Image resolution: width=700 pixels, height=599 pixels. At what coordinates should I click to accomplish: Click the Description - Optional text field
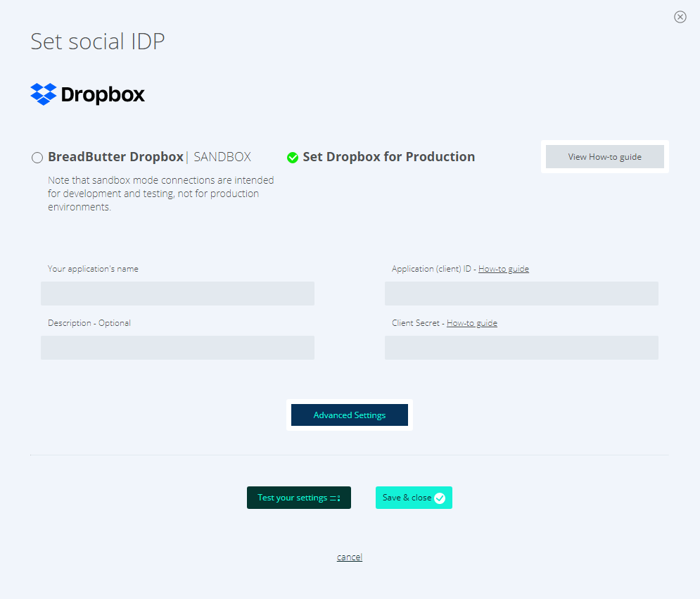[x=177, y=348]
